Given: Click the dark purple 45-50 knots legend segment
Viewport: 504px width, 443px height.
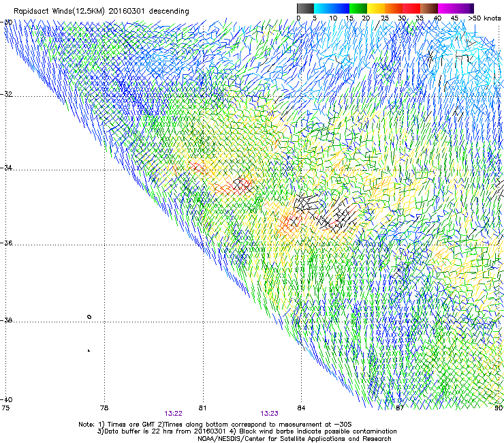Looking at the screenshot, I should (464, 8).
